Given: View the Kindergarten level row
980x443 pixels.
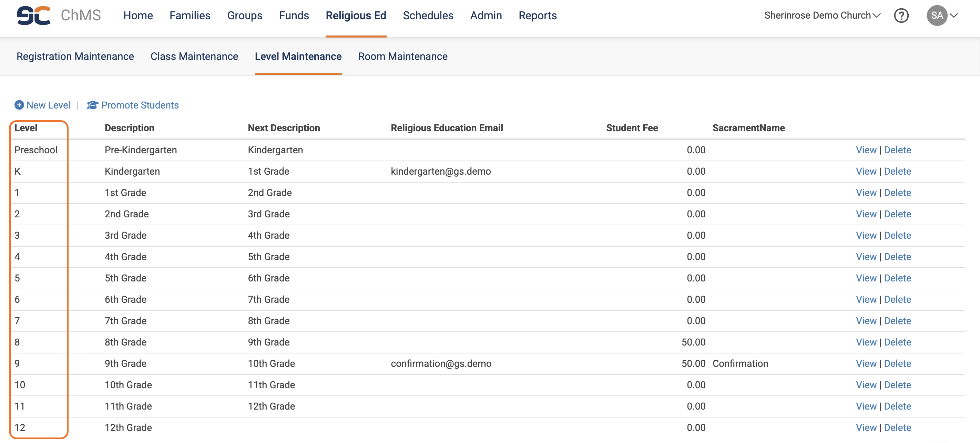Looking at the screenshot, I should pyautogui.click(x=866, y=172).
